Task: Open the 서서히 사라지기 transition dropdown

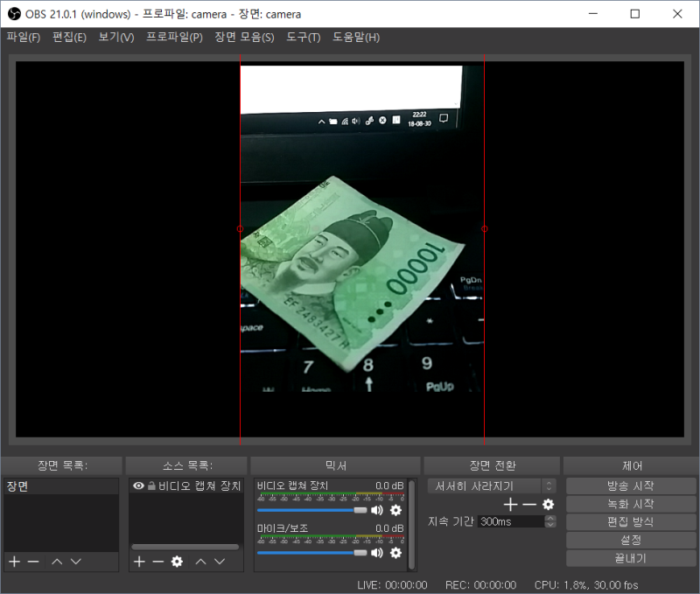Action: [491, 486]
